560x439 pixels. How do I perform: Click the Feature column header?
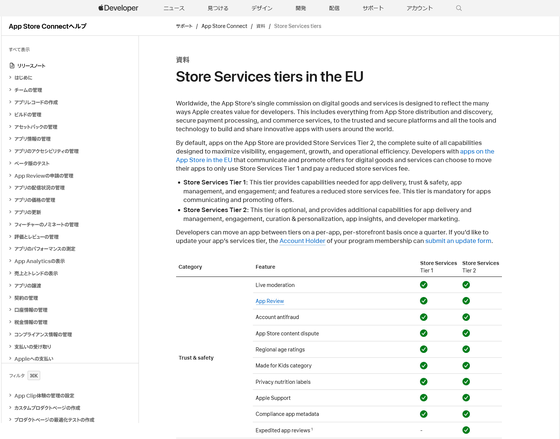click(265, 267)
